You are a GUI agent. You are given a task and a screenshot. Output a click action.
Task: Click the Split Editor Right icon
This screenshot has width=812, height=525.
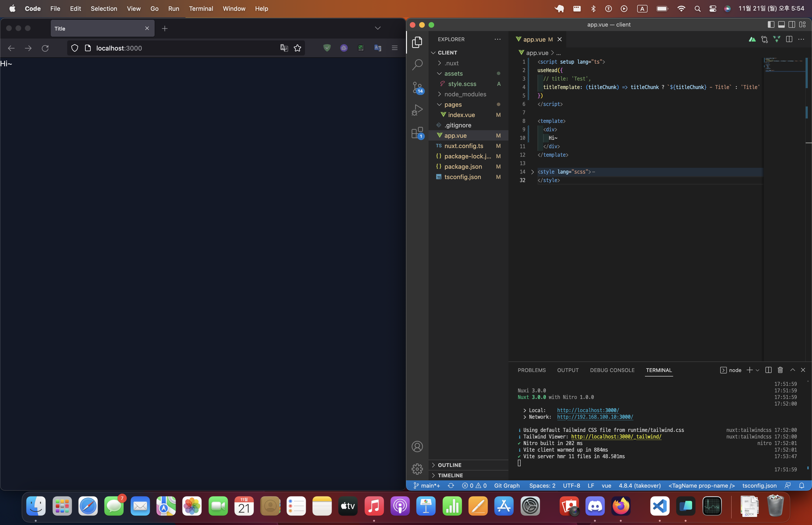(x=789, y=39)
